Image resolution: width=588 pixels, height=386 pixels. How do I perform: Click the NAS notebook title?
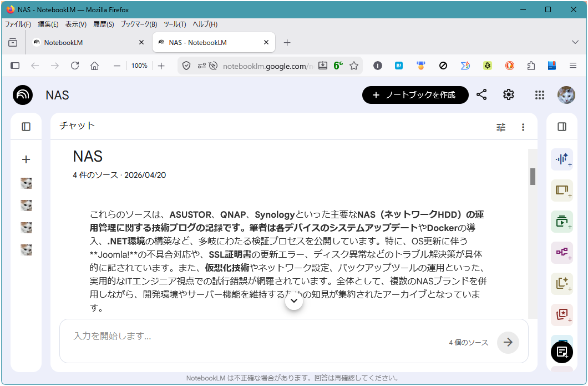click(57, 95)
